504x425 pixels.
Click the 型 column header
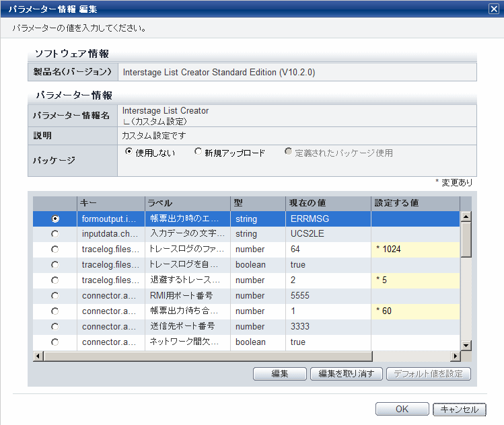[x=258, y=203]
